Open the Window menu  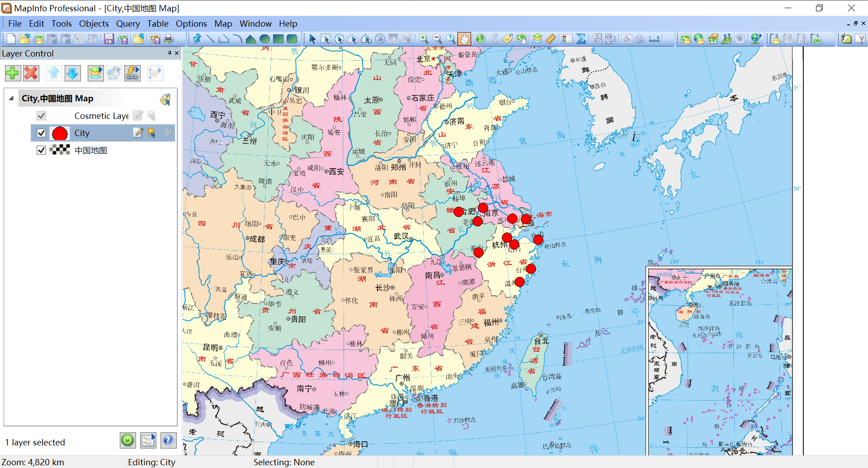click(x=255, y=24)
